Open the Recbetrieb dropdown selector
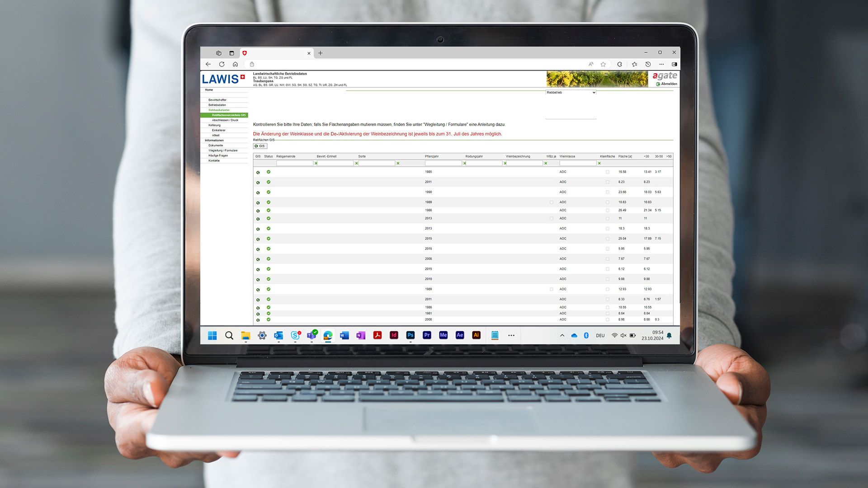The height and width of the screenshot is (488, 868). coord(569,92)
